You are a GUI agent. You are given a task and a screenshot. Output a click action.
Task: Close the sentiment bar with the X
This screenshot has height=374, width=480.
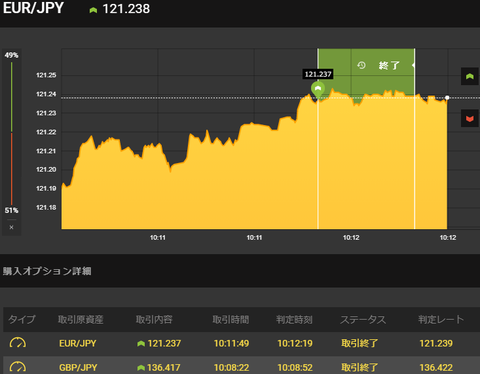11,227
